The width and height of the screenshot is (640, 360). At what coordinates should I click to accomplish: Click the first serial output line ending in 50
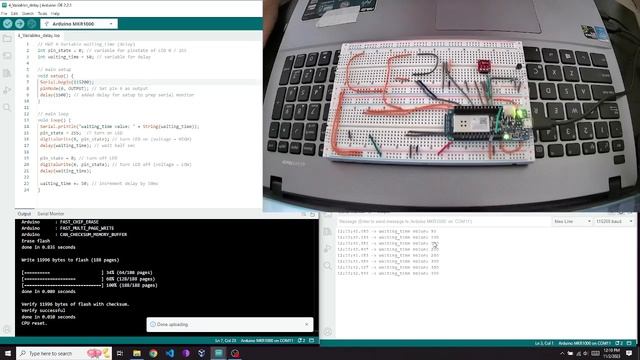387,231
